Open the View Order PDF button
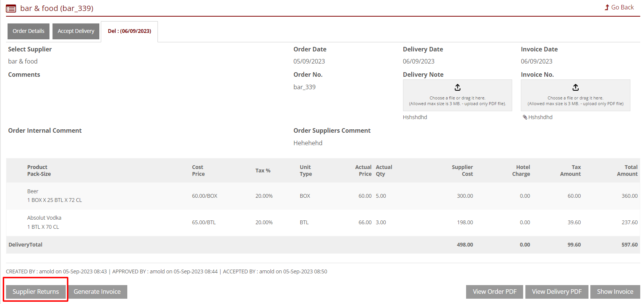Image resolution: width=644 pixels, height=304 pixels. [x=494, y=292]
